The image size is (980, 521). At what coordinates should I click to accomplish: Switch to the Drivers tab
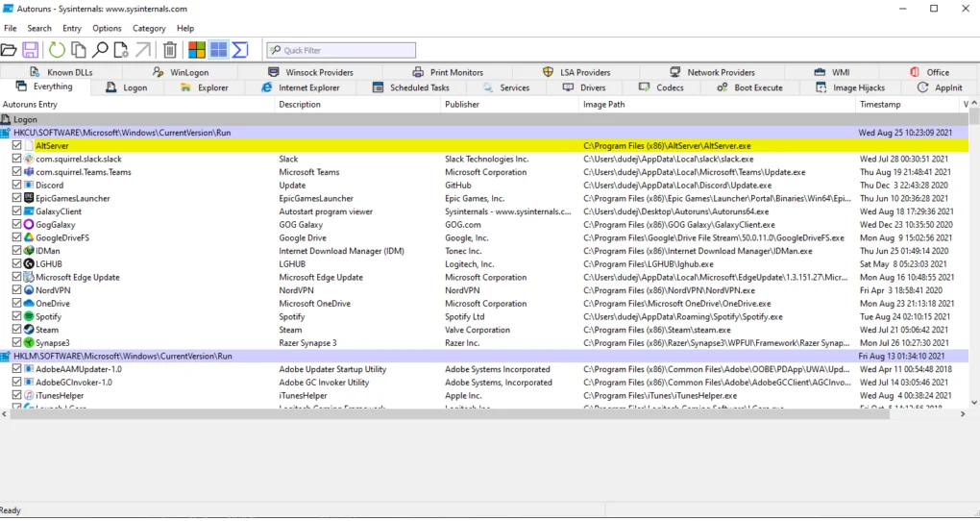tap(584, 87)
